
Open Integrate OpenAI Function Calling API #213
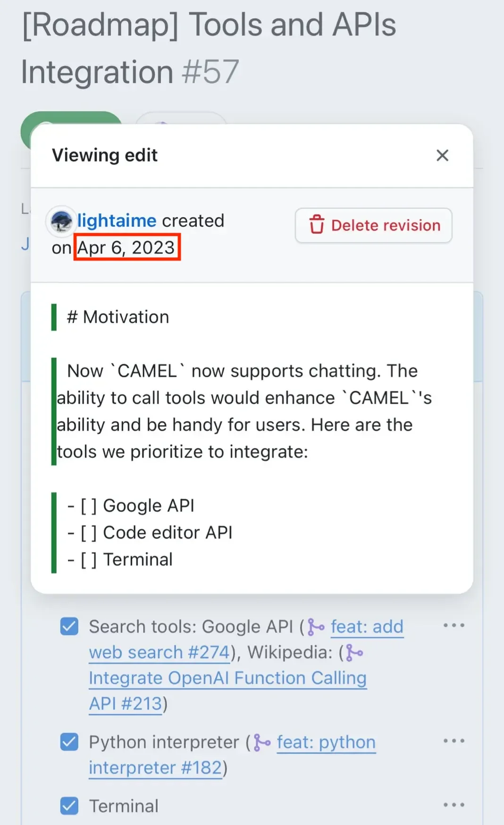click(x=227, y=678)
